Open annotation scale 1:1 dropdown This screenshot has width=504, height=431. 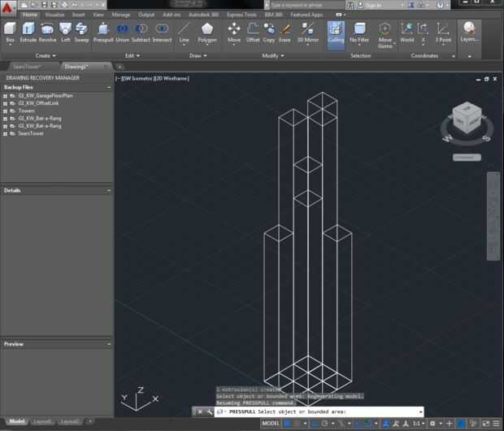[419, 424]
